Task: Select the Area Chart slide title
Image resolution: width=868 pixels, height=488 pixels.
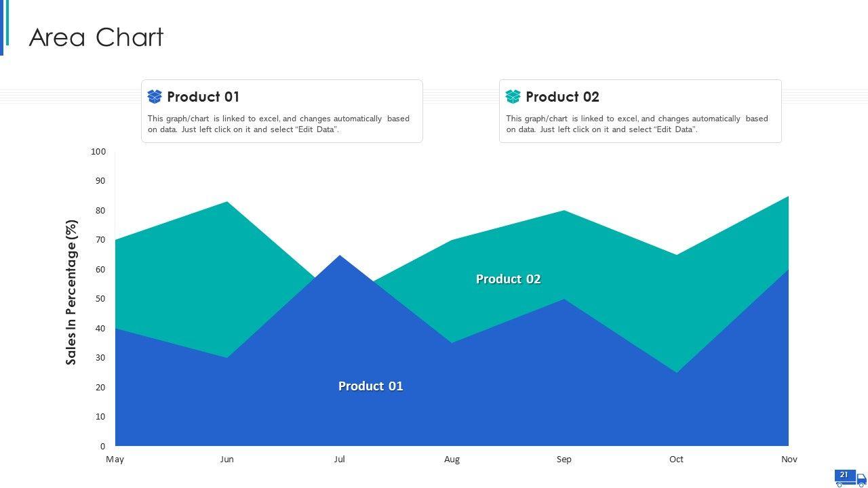Action: (x=96, y=37)
